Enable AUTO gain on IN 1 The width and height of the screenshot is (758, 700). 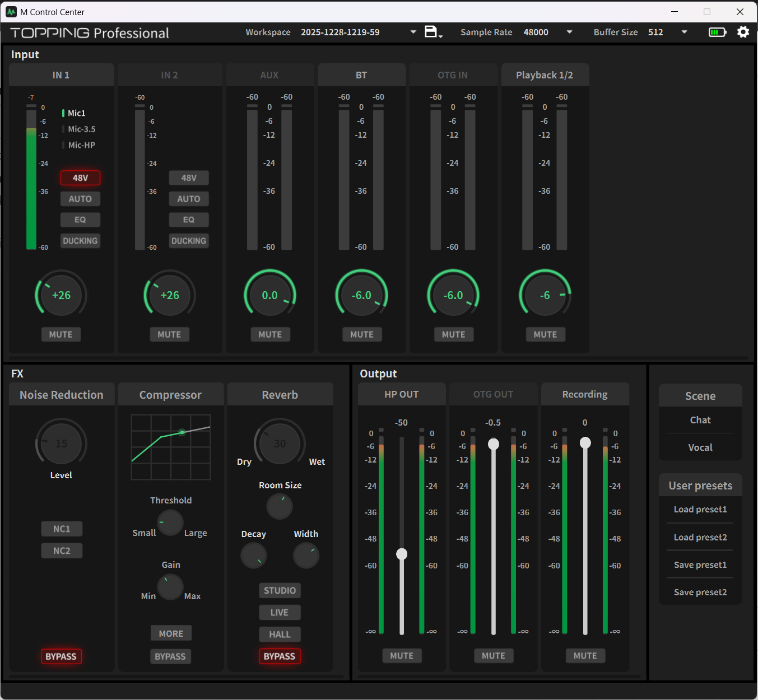click(x=81, y=199)
